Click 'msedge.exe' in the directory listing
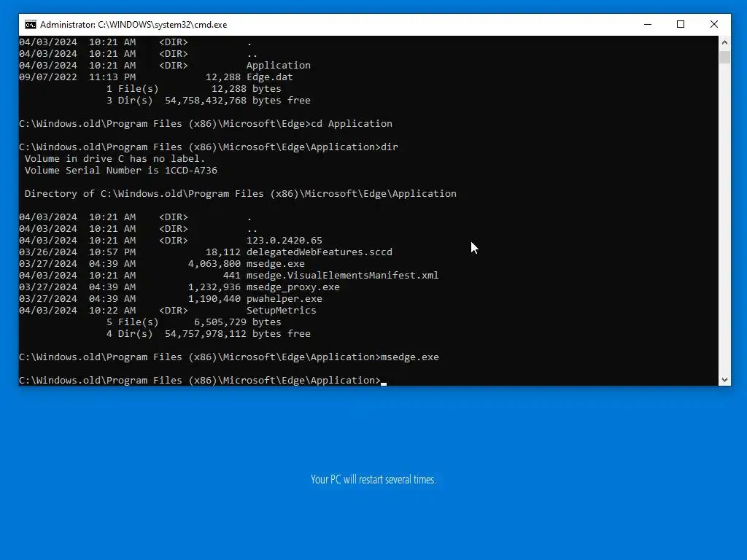 point(275,264)
